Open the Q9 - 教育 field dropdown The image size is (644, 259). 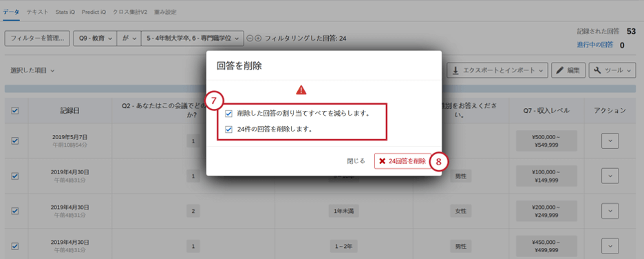point(95,39)
